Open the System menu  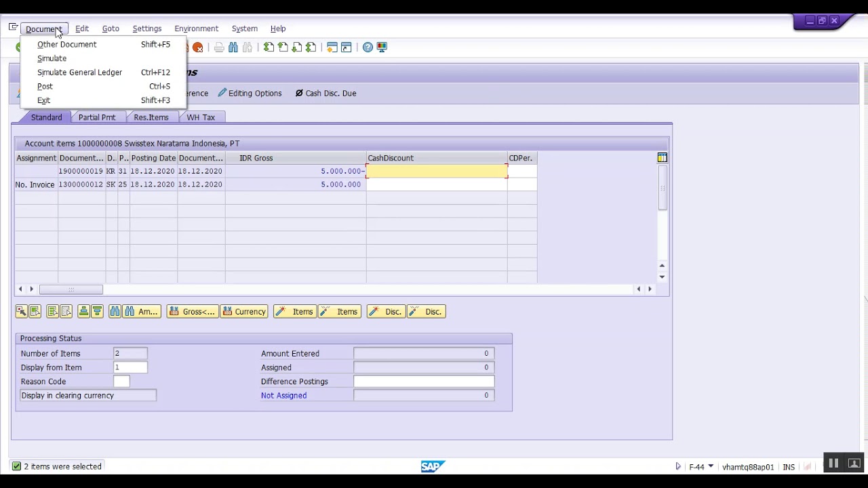(x=245, y=28)
